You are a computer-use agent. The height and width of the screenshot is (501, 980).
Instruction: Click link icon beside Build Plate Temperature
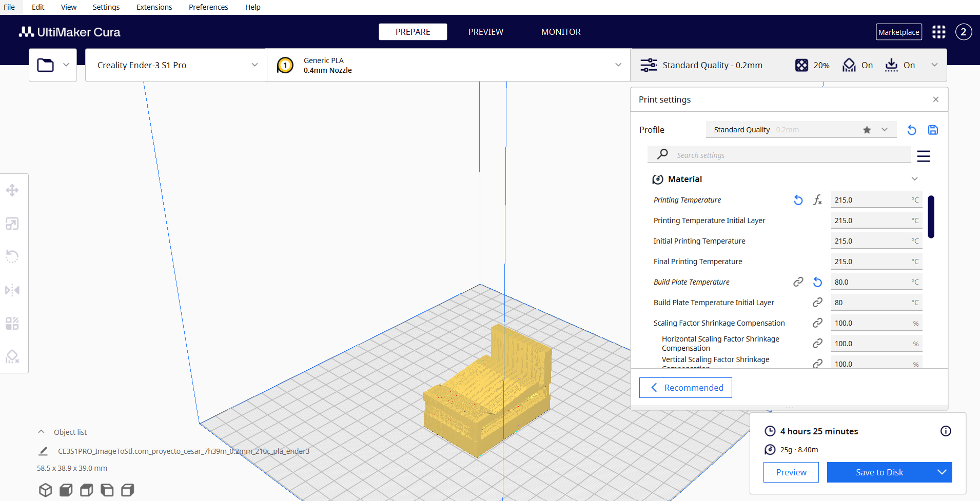[798, 282]
